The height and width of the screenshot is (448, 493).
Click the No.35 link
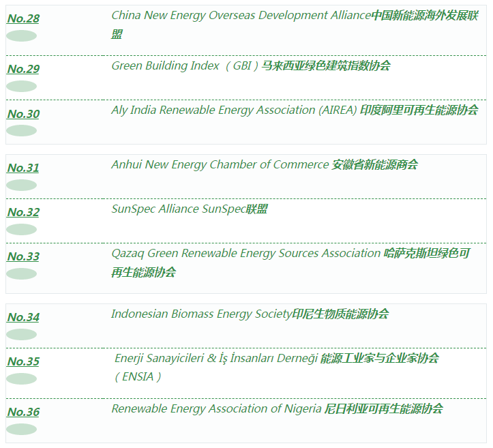(x=23, y=361)
